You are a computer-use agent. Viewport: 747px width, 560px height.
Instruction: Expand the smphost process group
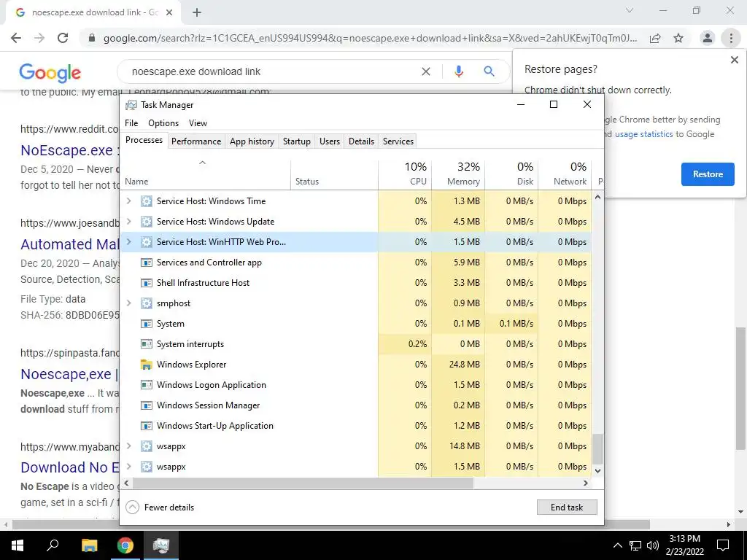128,303
